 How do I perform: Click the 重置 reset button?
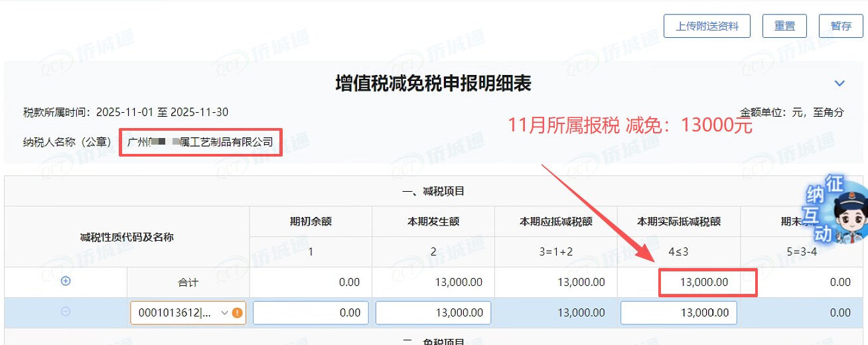pos(784,26)
